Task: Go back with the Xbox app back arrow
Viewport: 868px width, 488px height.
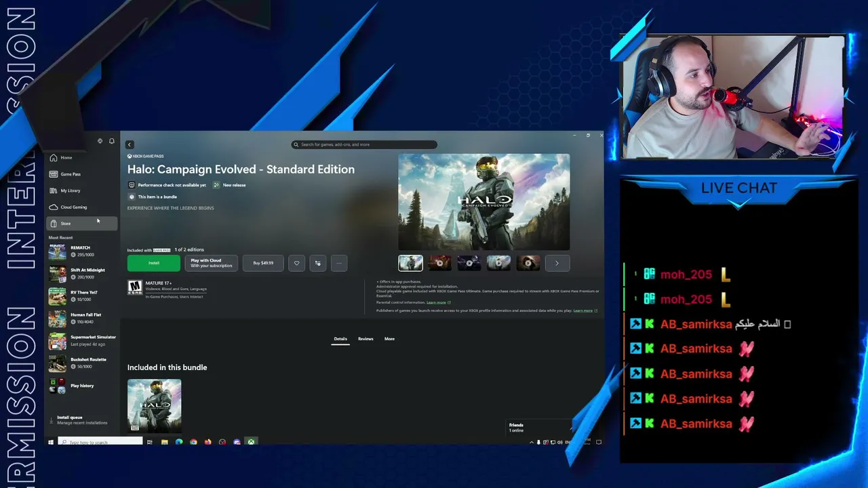Action: click(130, 144)
